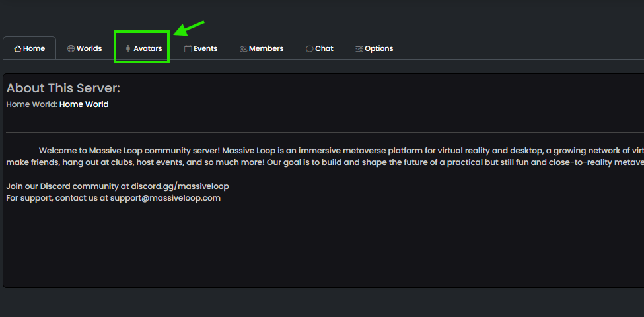Screen dimensions: 644x317
Task: Click the sliders icon beside Options
Action: pos(359,49)
